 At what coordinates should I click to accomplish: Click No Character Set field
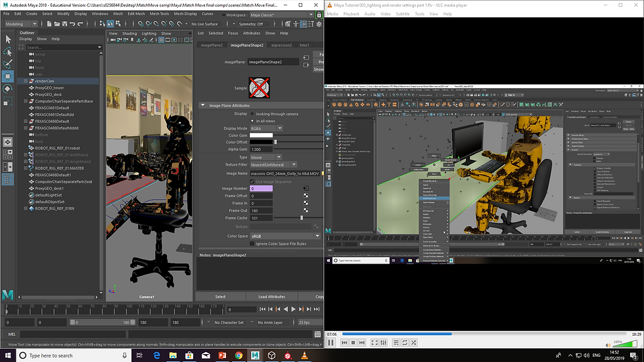pos(229,322)
